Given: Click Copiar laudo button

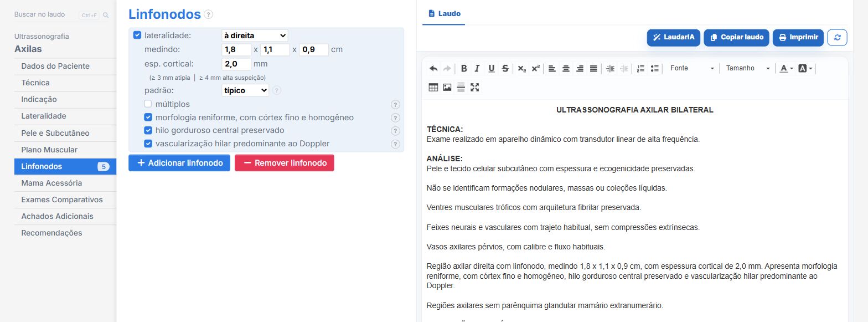Looking at the screenshot, I should pos(736,37).
